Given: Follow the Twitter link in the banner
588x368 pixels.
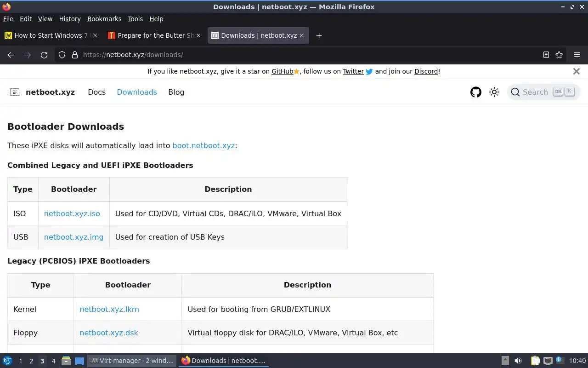Looking at the screenshot, I should click(353, 71).
